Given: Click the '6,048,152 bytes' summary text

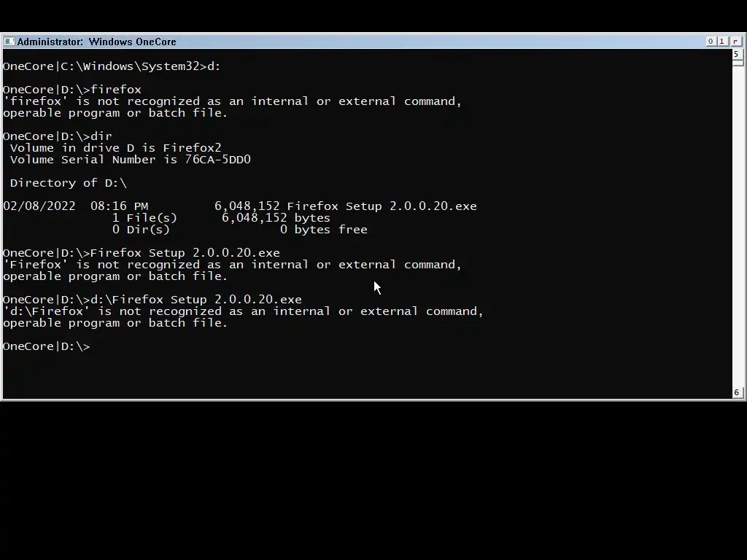Looking at the screenshot, I should click(x=276, y=218).
